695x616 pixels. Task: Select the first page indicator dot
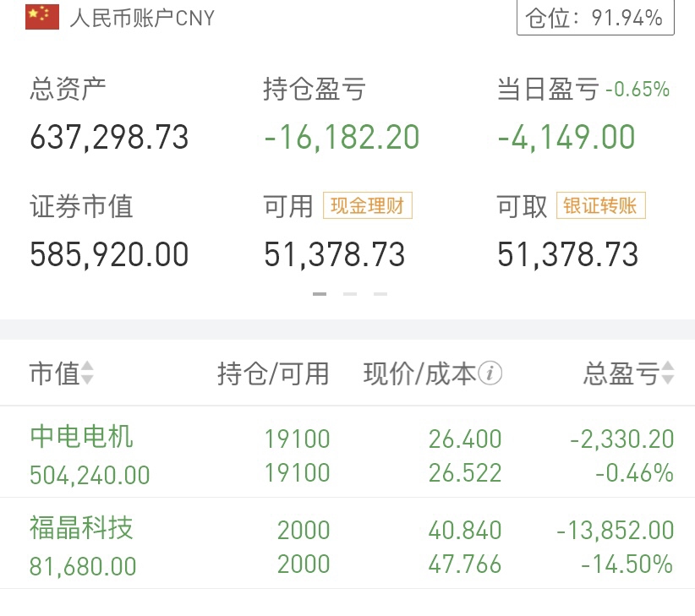coord(320,294)
